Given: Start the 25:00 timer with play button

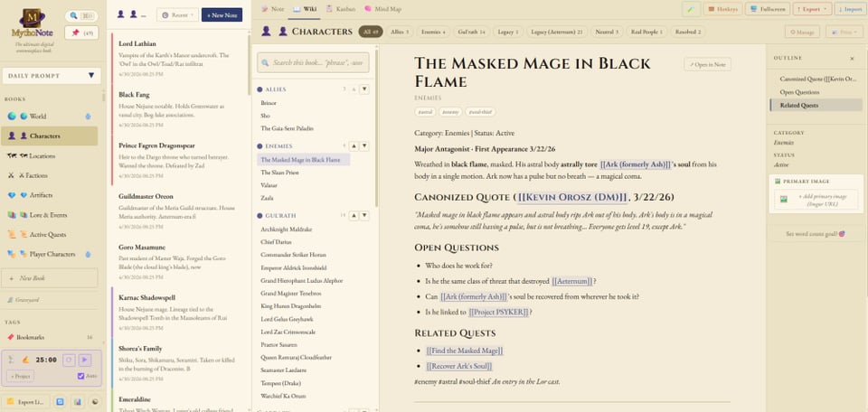Looking at the screenshot, I should [85, 360].
